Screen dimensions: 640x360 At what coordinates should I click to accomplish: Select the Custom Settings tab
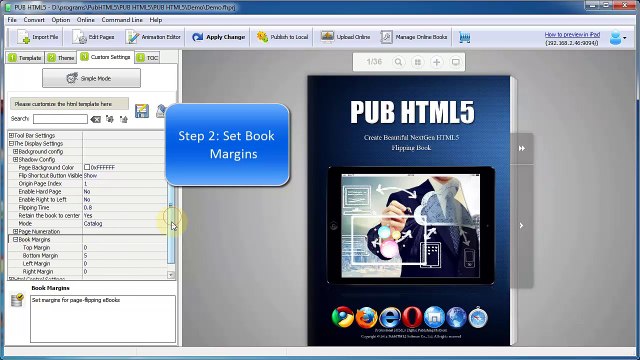pyautogui.click(x=105, y=57)
